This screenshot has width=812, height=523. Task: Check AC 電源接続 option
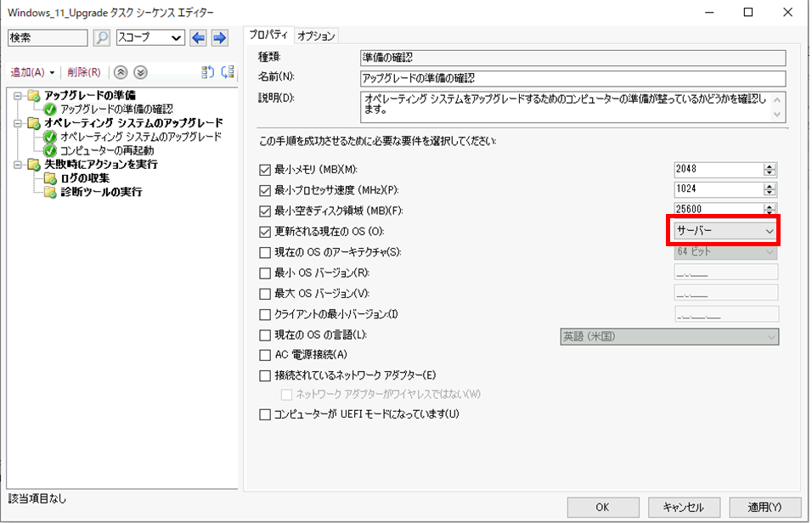[265, 355]
